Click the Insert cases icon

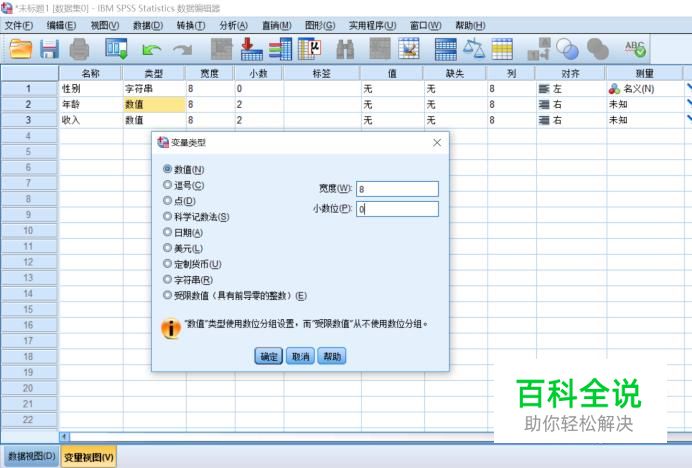pos(380,49)
